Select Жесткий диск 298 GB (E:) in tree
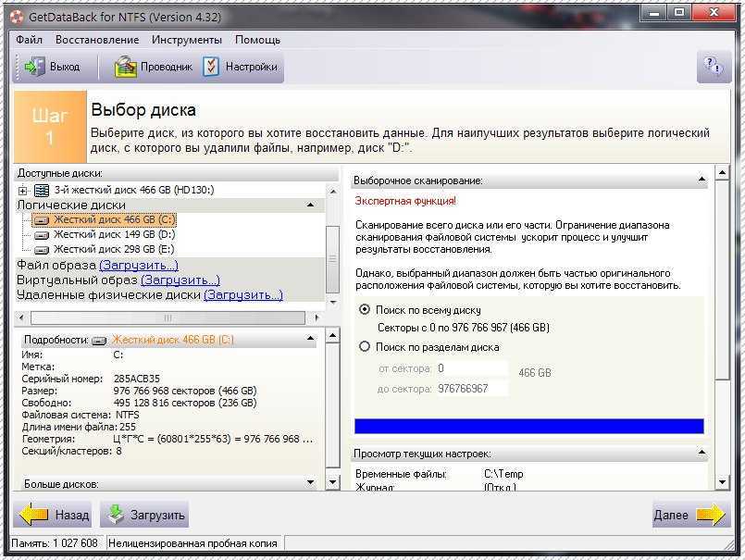This screenshot has width=745, height=560. click(114, 250)
